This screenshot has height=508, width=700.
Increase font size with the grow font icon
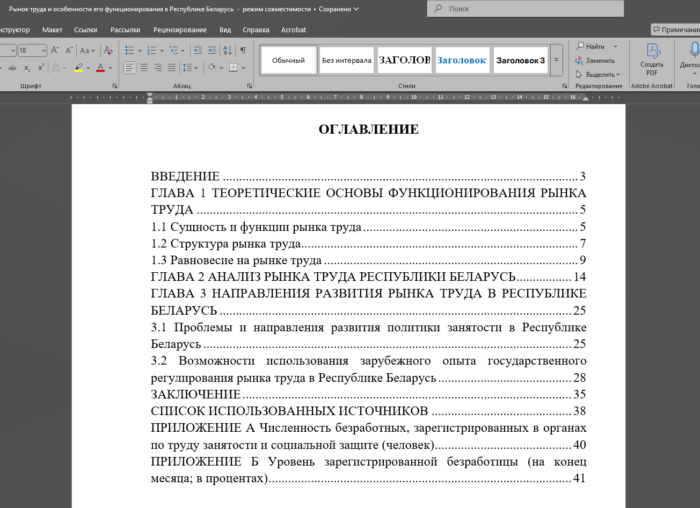tap(55, 50)
